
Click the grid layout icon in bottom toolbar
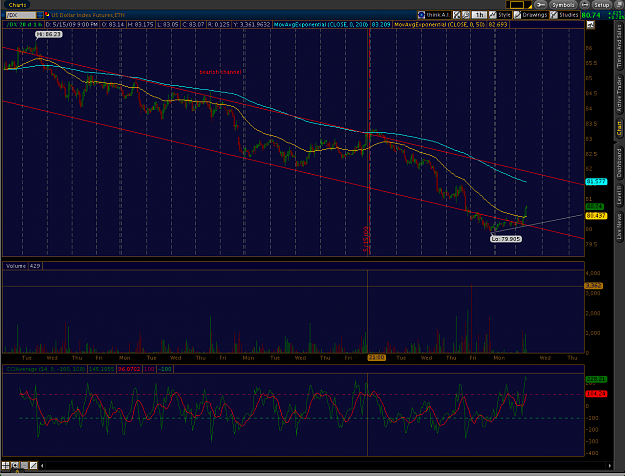coord(5,465)
